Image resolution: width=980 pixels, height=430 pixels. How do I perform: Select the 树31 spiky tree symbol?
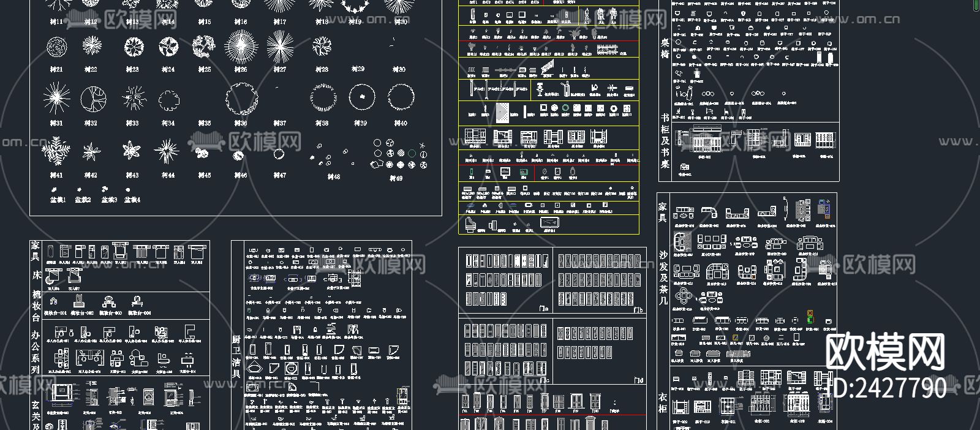56,99
